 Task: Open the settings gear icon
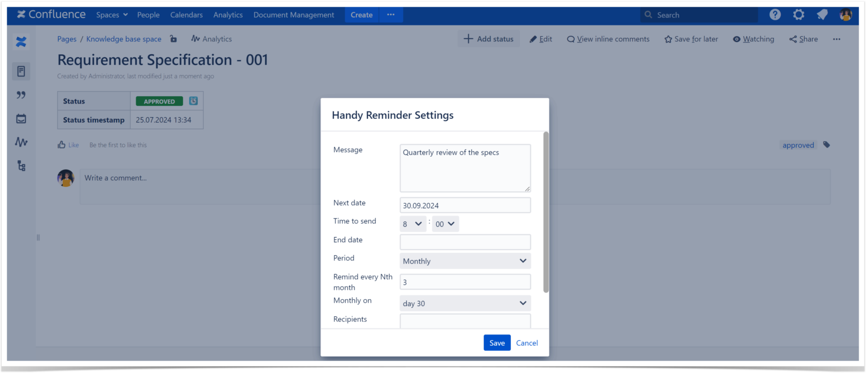[798, 15]
